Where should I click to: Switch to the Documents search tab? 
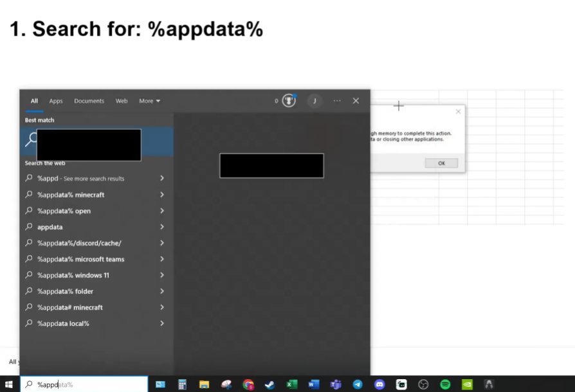[89, 101]
